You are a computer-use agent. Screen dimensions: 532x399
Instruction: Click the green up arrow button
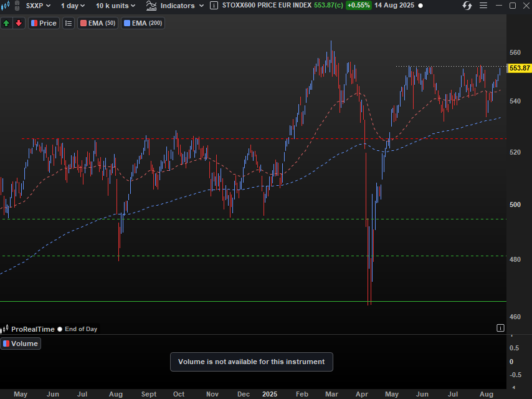[6, 23]
